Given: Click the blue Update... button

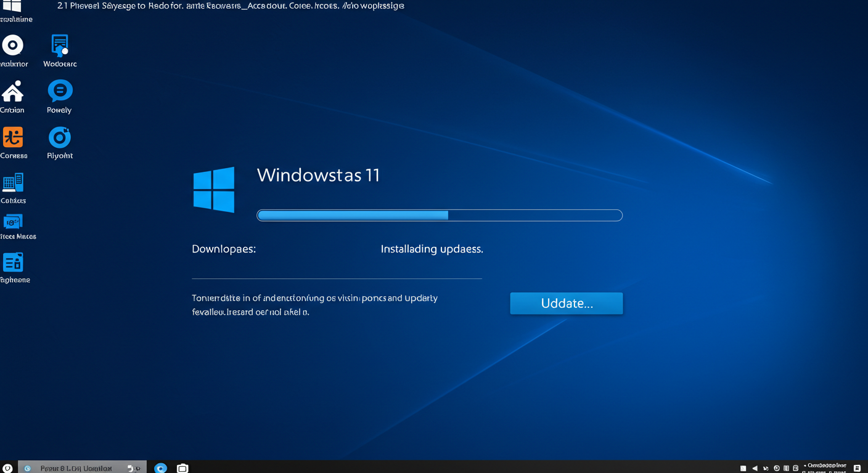Looking at the screenshot, I should (x=566, y=303).
